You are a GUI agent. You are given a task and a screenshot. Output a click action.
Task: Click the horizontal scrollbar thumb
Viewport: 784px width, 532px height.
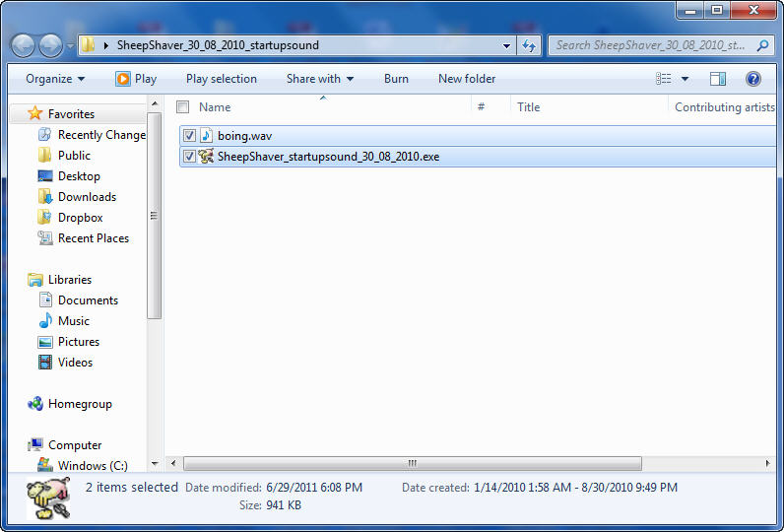(413, 463)
